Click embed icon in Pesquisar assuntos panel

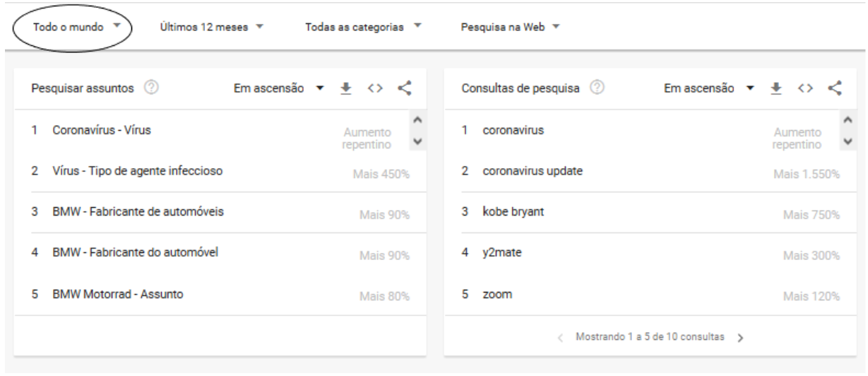click(374, 88)
